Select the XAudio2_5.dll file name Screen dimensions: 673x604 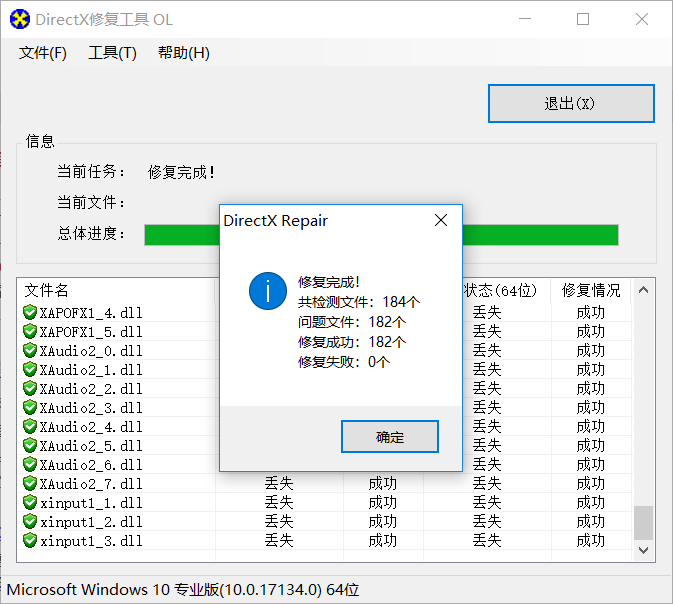[x=91, y=446]
